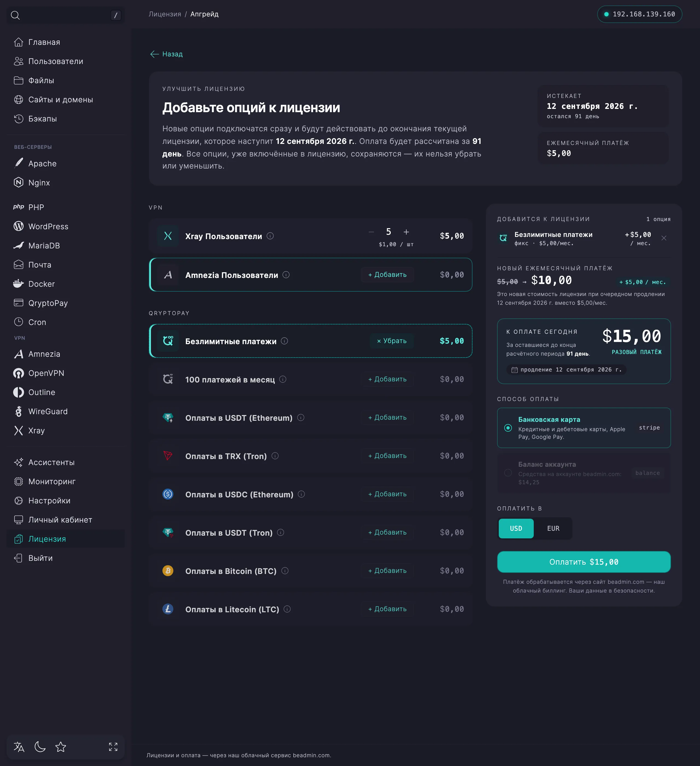Remove Безлимитные платежи from summary with X
700x766 pixels.
point(664,238)
